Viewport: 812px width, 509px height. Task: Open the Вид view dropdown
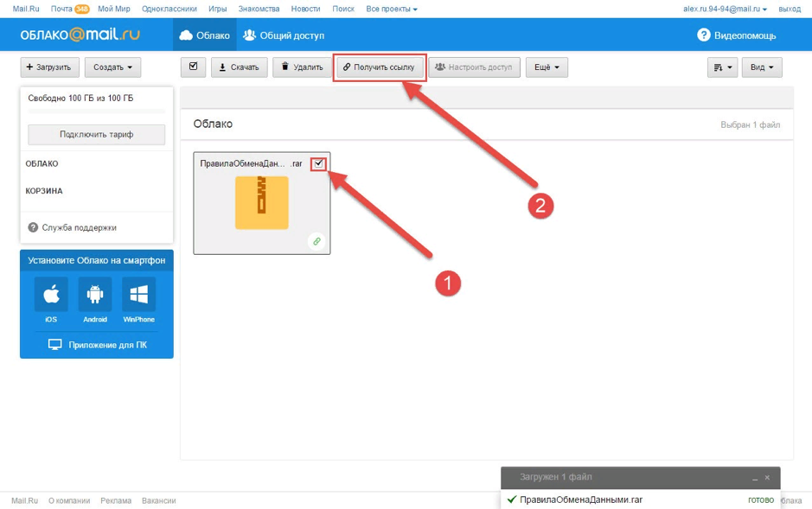[762, 67]
